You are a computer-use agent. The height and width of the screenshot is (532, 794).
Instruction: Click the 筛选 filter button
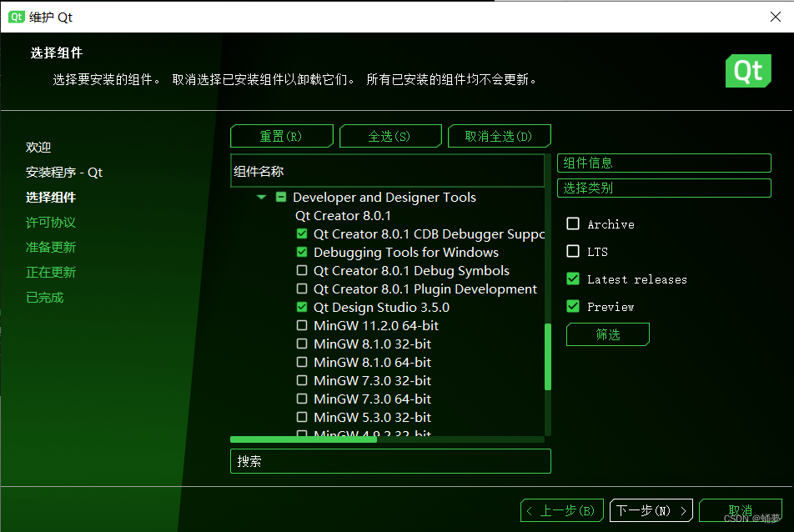tap(608, 334)
